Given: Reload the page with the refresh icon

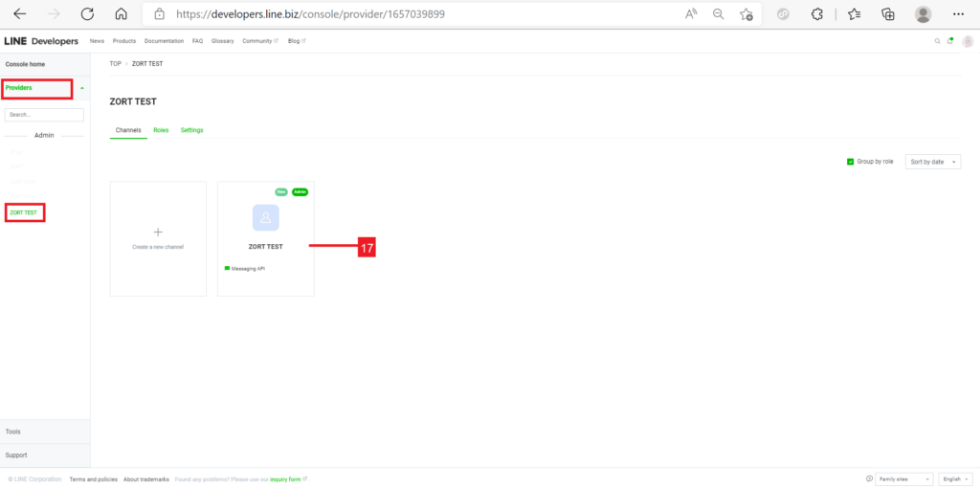Looking at the screenshot, I should 87,14.
